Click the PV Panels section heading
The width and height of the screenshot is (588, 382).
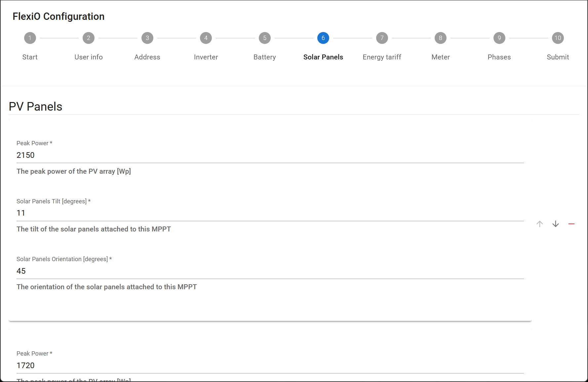[x=35, y=107]
